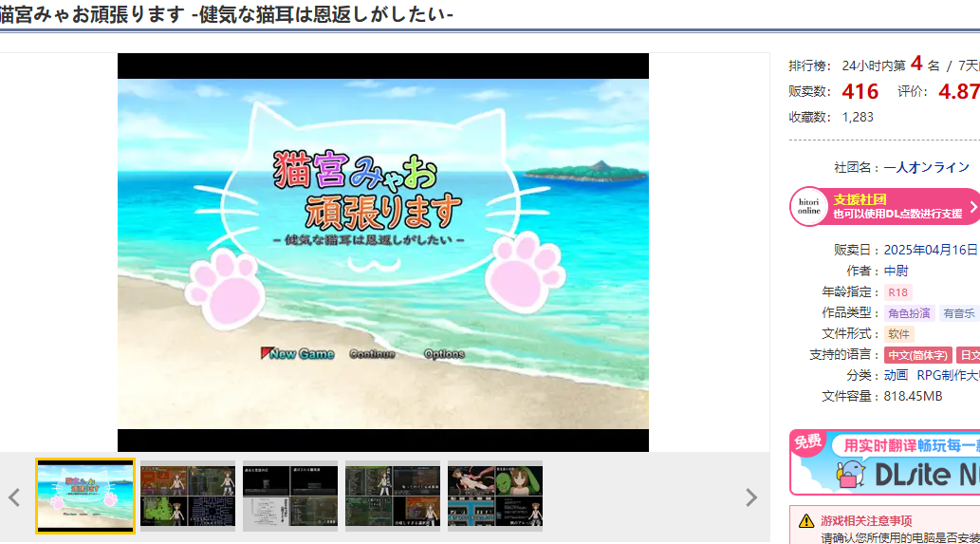Click the warning triangle icon beside 游戏相关注意事项
Viewport: 980px width, 544px height.
point(805,520)
